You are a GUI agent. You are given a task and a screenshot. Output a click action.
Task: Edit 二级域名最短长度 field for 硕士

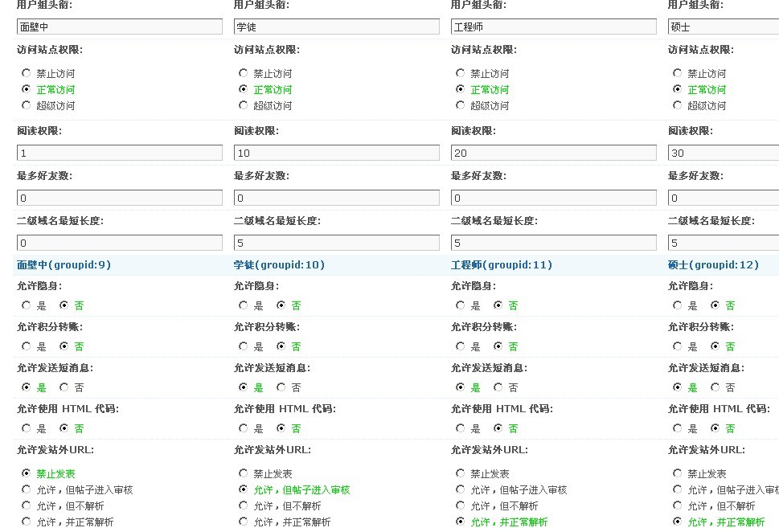click(x=724, y=243)
